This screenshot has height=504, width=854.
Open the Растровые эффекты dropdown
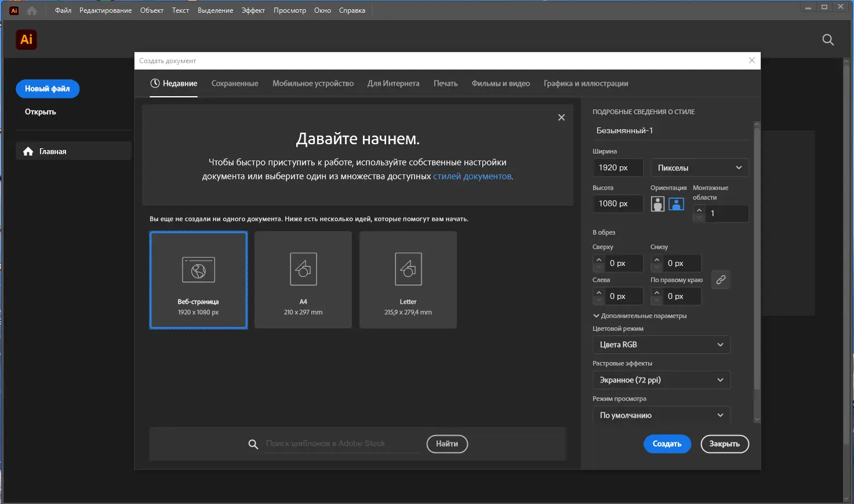661,380
